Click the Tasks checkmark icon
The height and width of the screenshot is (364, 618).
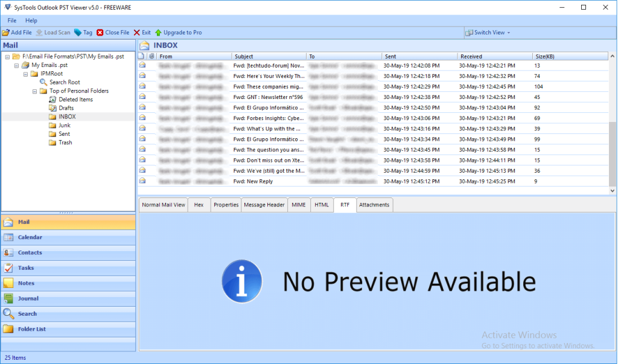click(x=8, y=268)
